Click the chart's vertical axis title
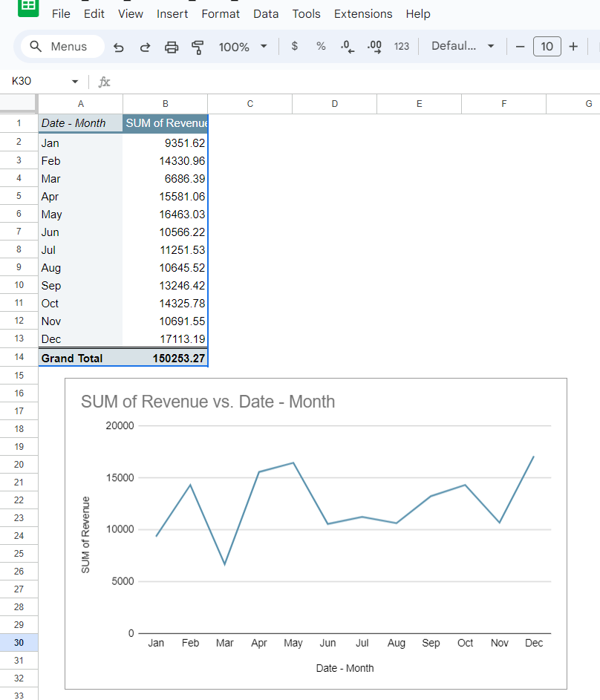Image resolution: width=600 pixels, height=700 pixels. [85, 534]
